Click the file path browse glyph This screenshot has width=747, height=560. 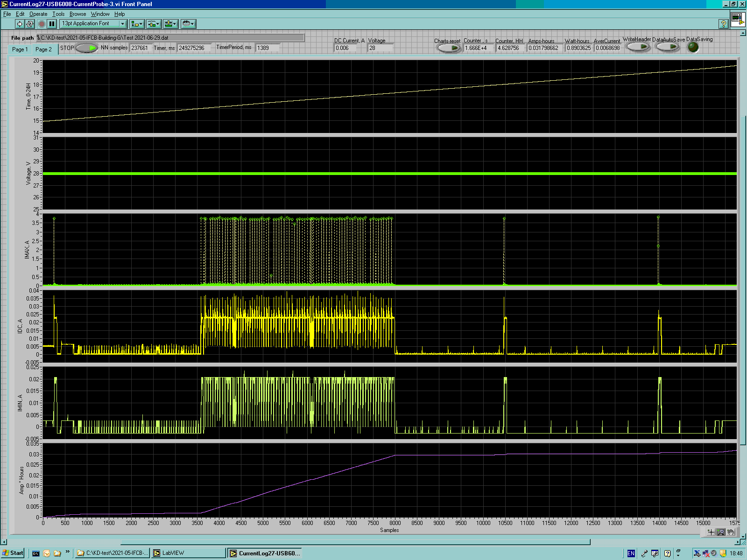pyautogui.click(x=38, y=37)
